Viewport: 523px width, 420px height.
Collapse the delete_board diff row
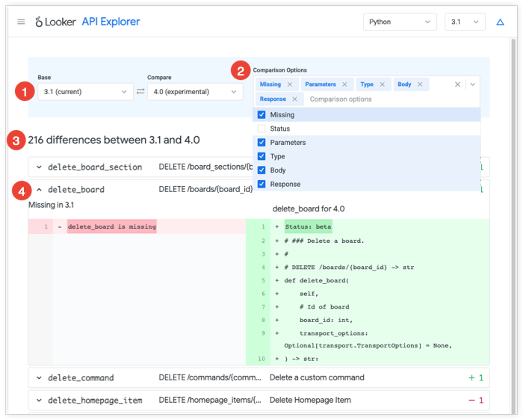40,190
